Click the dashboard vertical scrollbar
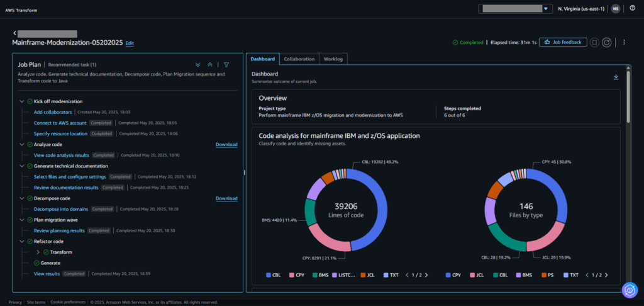The image size is (644, 306). pyautogui.click(x=628, y=97)
